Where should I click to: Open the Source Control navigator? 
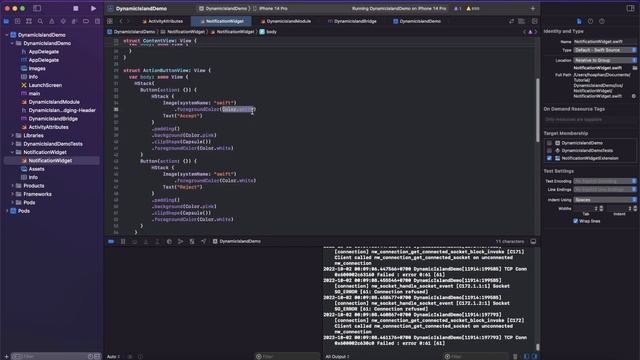tap(18, 21)
